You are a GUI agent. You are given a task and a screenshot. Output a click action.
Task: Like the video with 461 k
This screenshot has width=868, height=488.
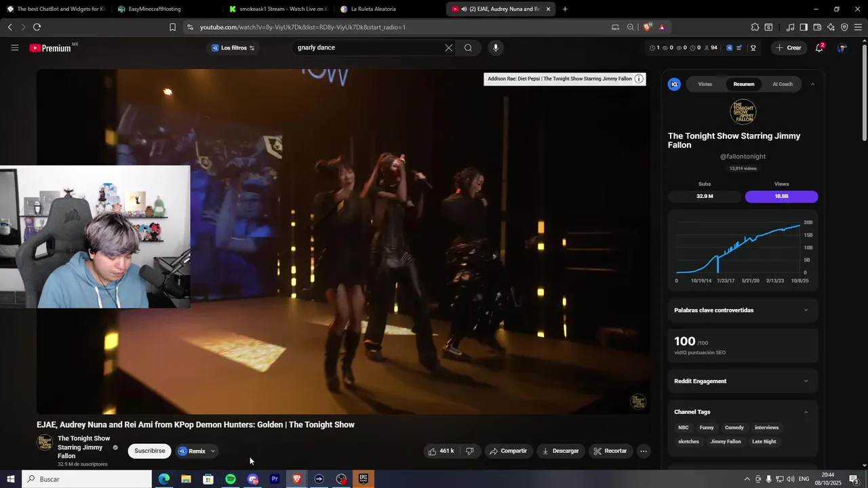click(x=441, y=451)
